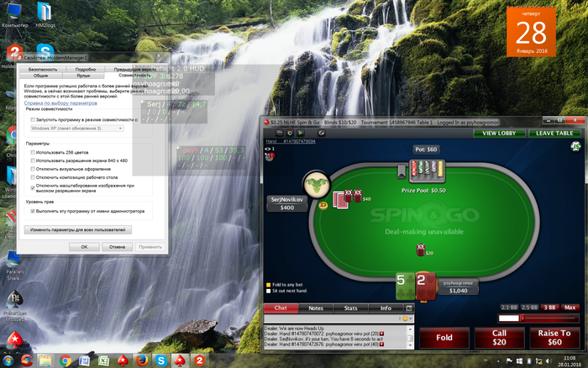
Task: Click Call $20 button
Action: tap(499, 338)
